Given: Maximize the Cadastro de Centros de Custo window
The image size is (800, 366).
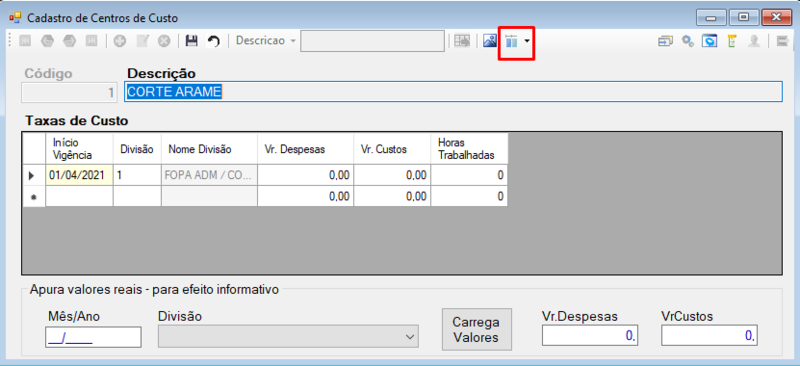Looking at the screenshot, I should point(743,18).
